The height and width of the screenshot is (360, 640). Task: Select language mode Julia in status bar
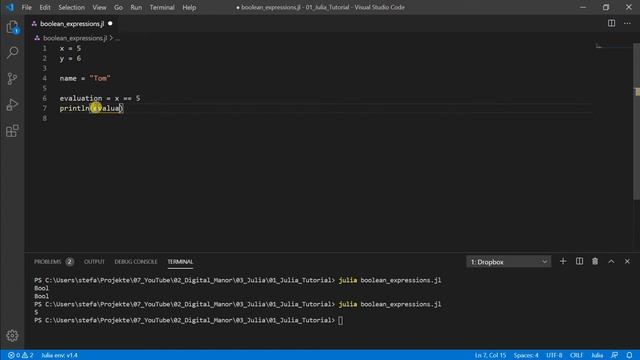pos(597,355)
